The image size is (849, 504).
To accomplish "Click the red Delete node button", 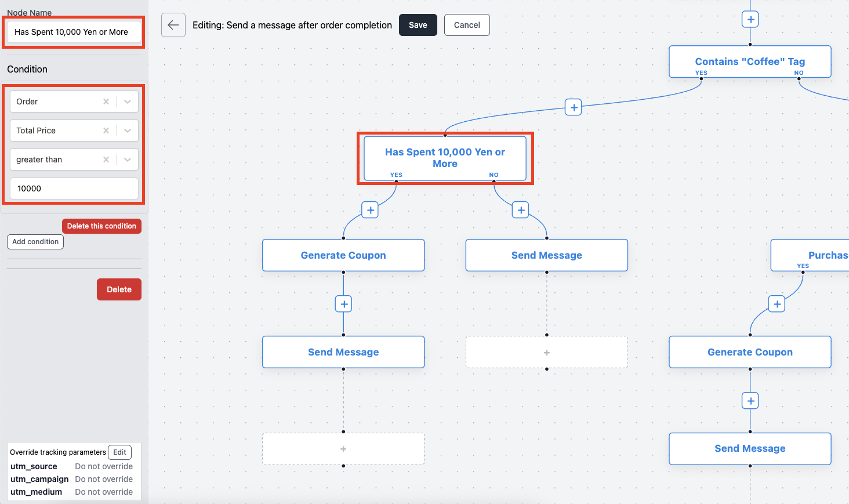I will (119, 289).
